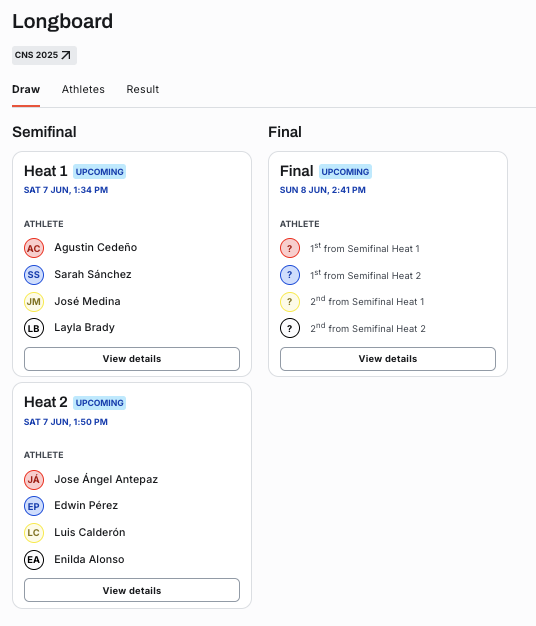Click the yellow question mark placeholder icon
Image resolution: width=536 pixels, height=626 pixels.
pos(290,301)
